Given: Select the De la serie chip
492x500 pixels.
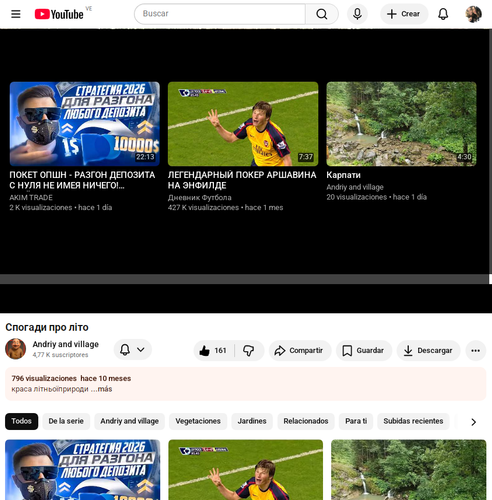Looking at the screenshot, I should [66, 421].
